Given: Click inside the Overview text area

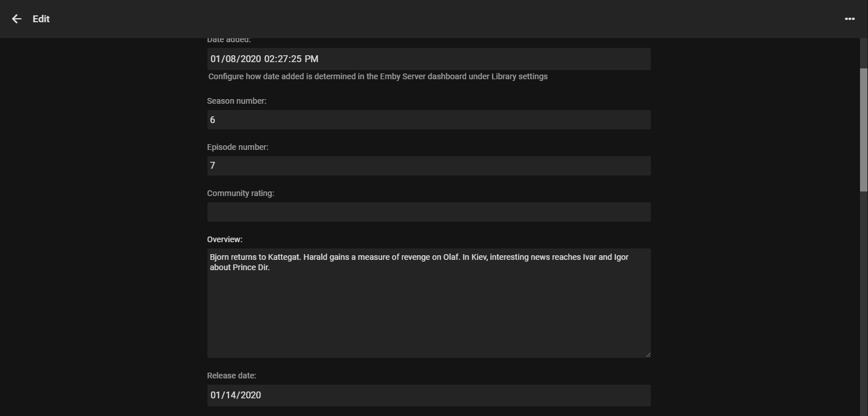Looking at the screenshot, I should click(x=429, y=302).
